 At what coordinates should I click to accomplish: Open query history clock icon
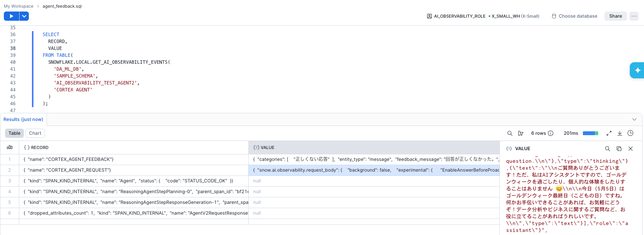tap(631, 133)
